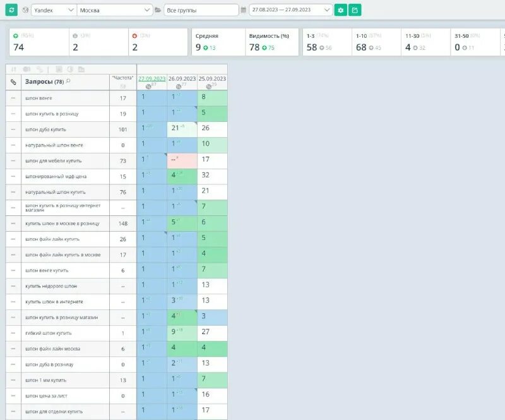Select the Средняя position summary card
505x420 pixels.
[x=218, y=42]
